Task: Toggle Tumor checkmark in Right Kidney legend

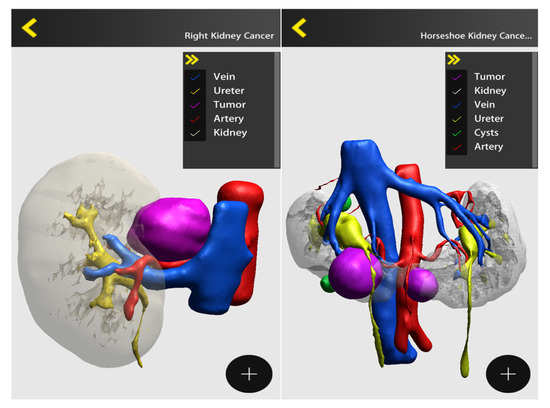Action: coord(195,105)
